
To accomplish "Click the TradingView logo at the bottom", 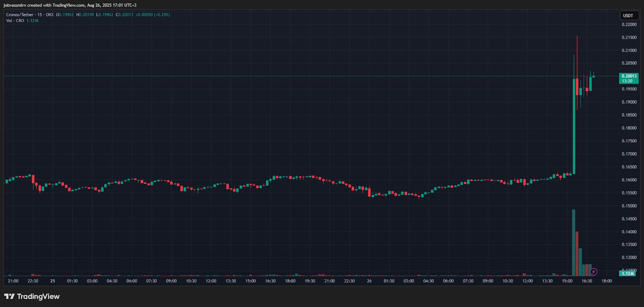I will pos(32,297).
